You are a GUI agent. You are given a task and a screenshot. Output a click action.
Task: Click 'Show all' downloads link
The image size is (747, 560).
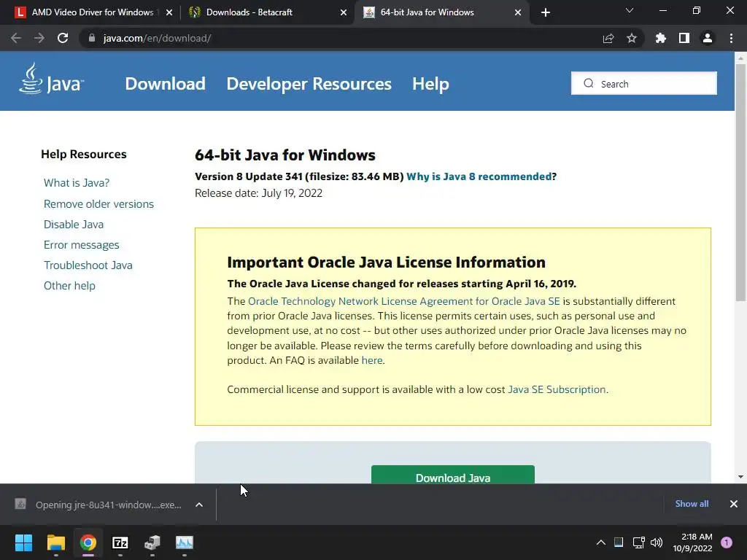click(x=692, y=504)
